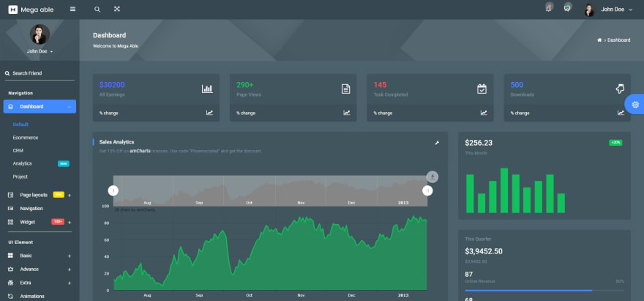The image size is (644, 301).
Task: Click trend line icon on Downloads card
Action: 621,113
